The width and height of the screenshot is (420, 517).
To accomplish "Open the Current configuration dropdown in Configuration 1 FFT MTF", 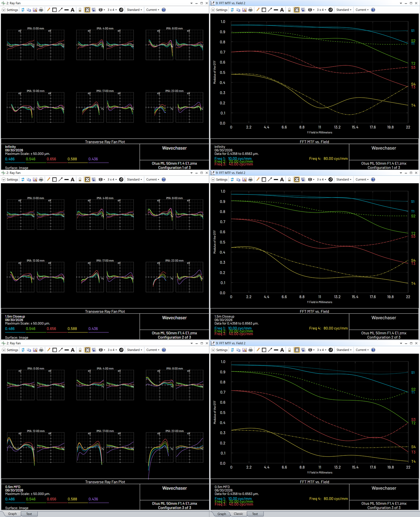I will [362, 10].
